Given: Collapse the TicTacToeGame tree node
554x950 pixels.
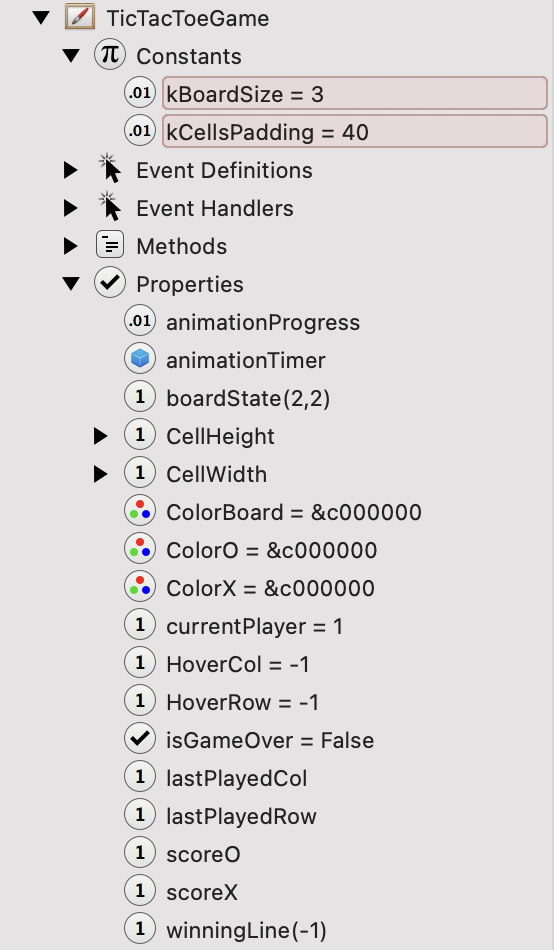Looking at the screenshot, I should coord(41,18).
